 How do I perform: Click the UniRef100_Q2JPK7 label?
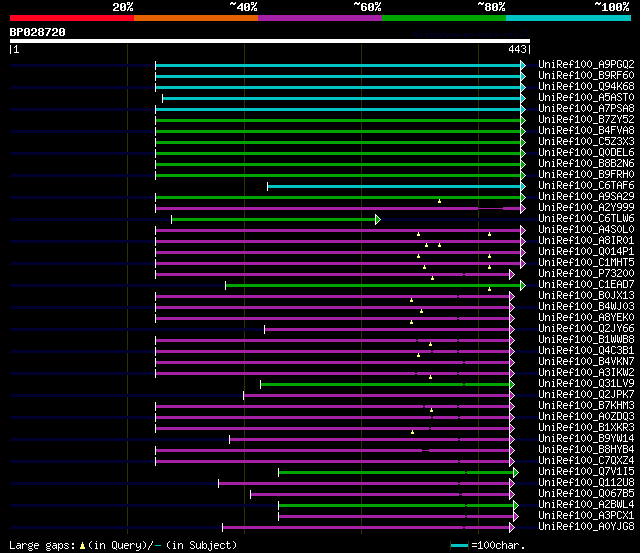[586, 395]
